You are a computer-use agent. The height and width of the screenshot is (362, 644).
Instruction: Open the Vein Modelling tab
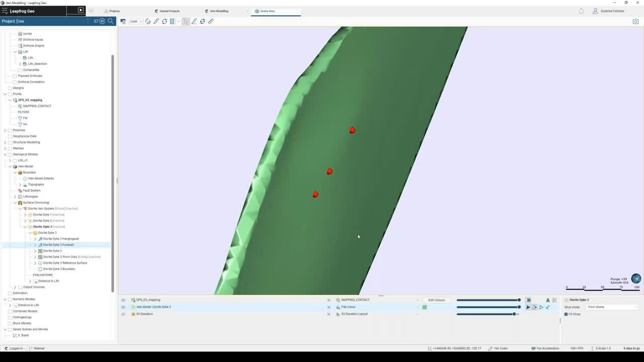219,11
